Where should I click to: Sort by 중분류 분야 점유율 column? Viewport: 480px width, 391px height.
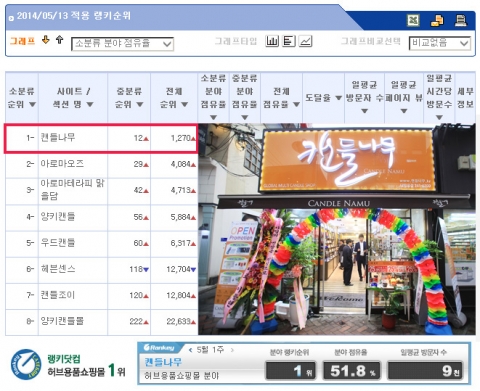[x=245, y=117]
